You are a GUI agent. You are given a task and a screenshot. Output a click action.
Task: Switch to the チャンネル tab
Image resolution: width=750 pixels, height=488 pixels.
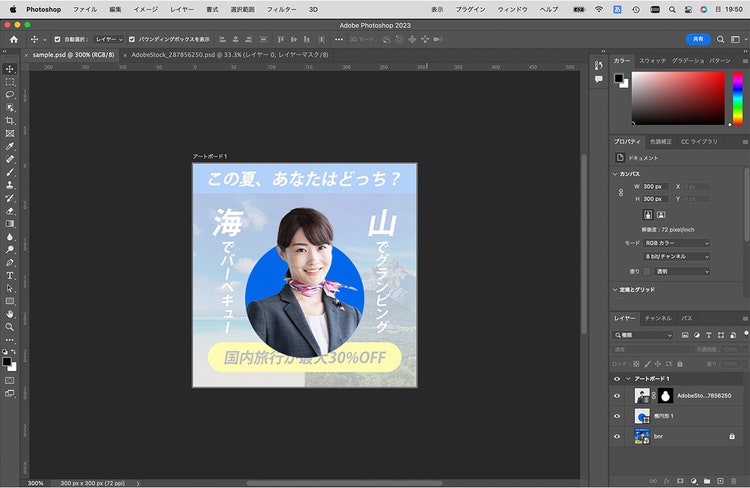pyautogui.click(x=658, y=318)
